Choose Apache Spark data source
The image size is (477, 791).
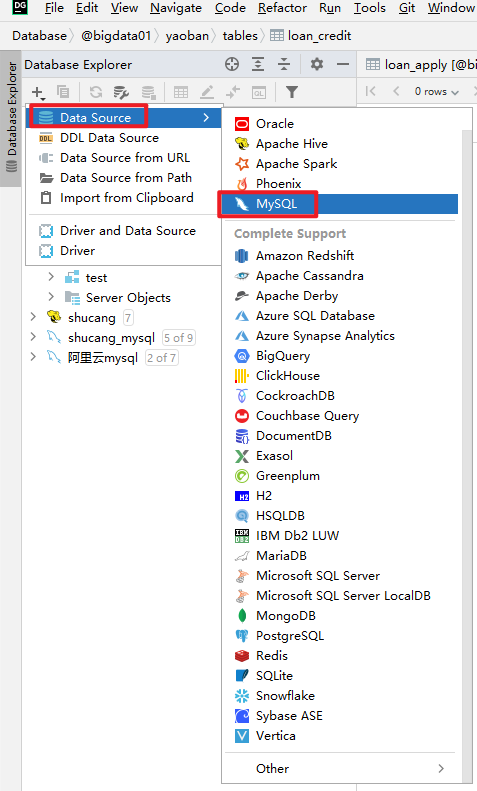[x=341, y=164]
